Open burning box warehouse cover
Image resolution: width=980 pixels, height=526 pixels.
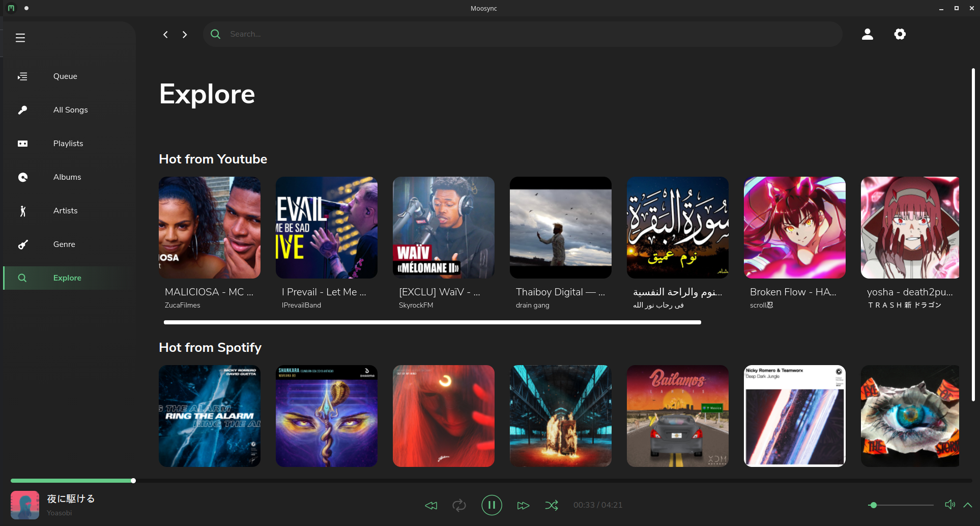point(561,416)
